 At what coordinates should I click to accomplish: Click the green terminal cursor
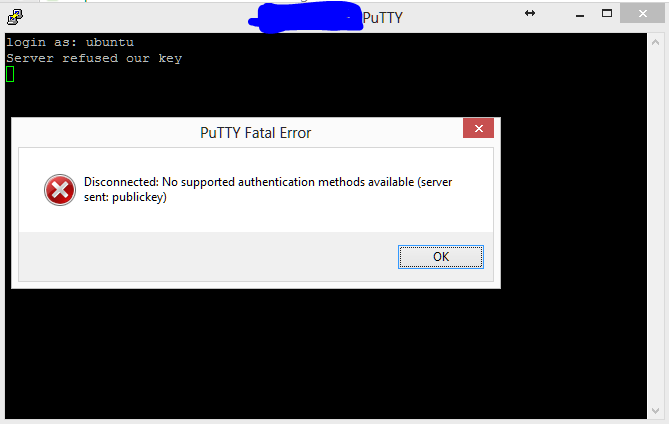point(10,74)
